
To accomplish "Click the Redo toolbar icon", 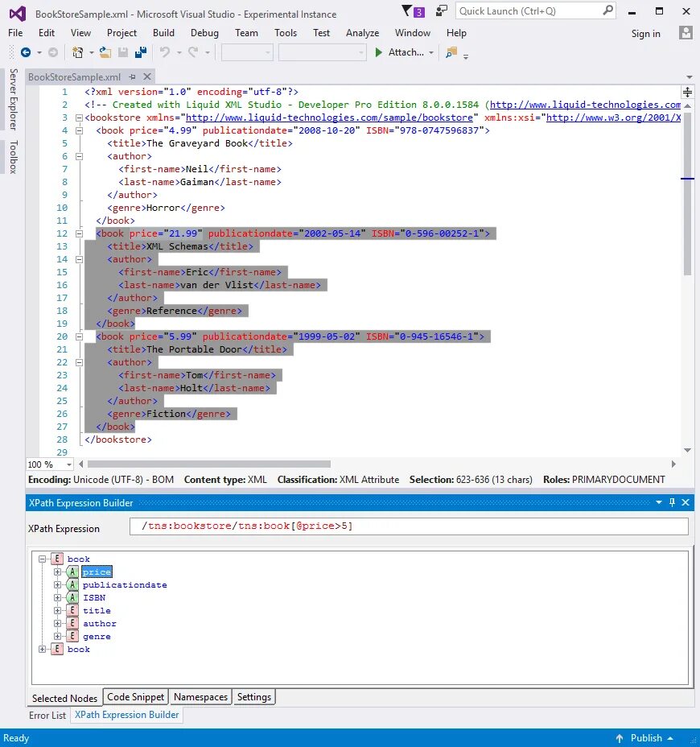I will coord(193,52).
